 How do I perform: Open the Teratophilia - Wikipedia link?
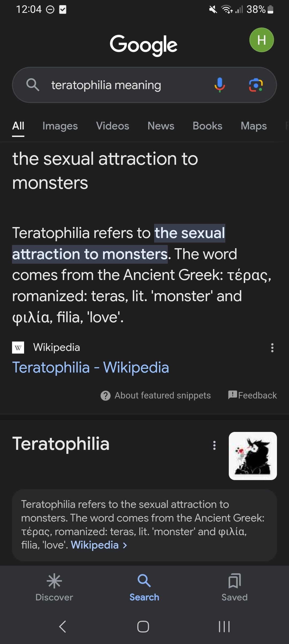click(x=90, y=367)
